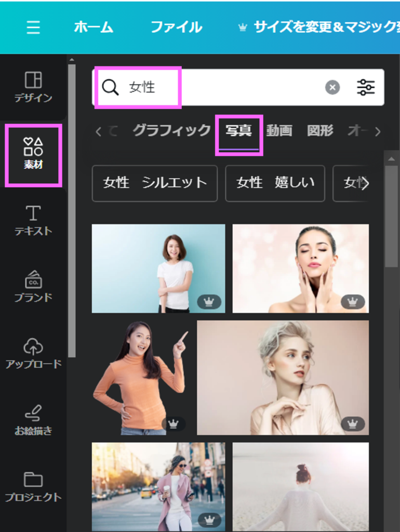Open the ファイル file menu
This screenshot has width=400, height=532.
pos(176,28)
